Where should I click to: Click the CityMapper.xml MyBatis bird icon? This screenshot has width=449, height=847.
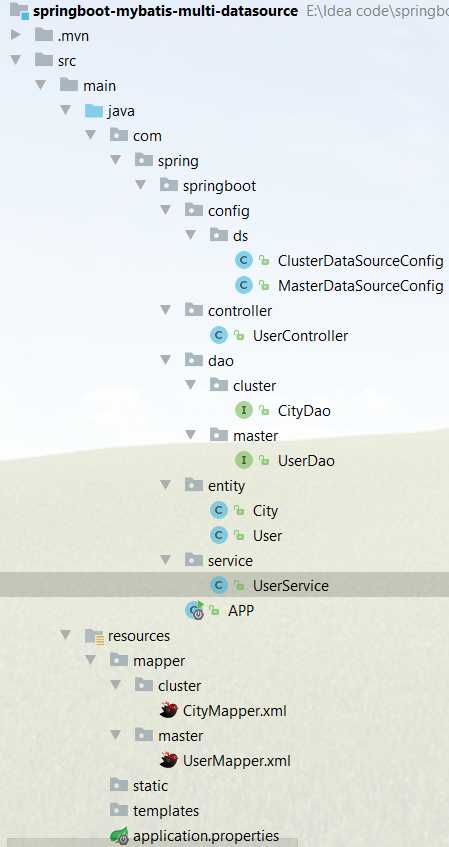click(x=169, y=710)
